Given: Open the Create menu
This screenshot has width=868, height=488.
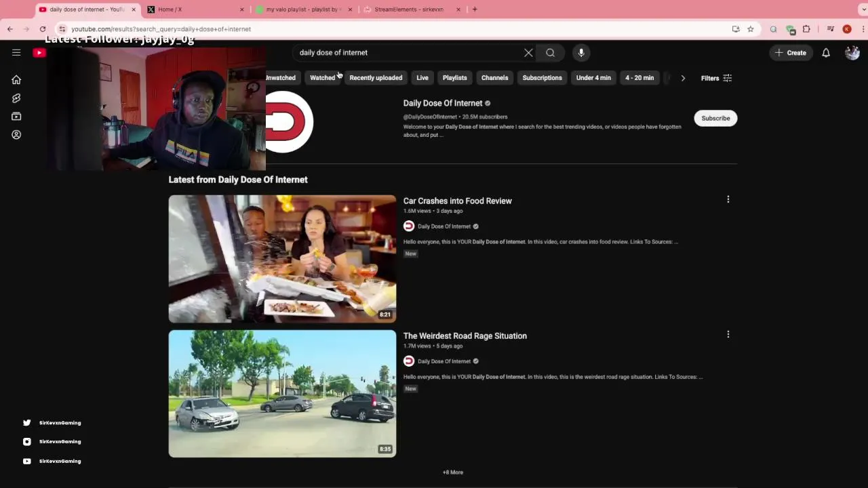Looking at the screenshot, I should [x=791, y=53].
